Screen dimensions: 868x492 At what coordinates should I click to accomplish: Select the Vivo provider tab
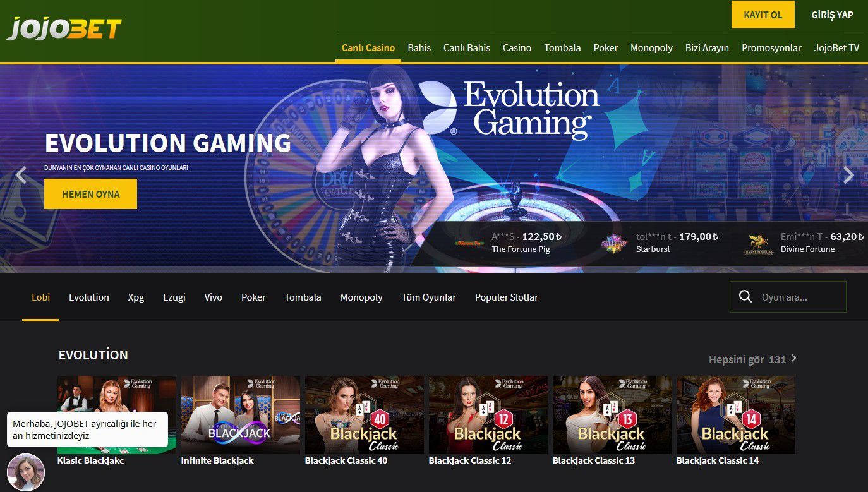tap(214, 297)
